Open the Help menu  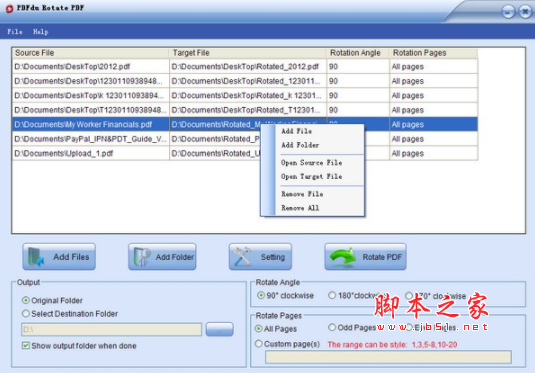(x=40, y=32)
